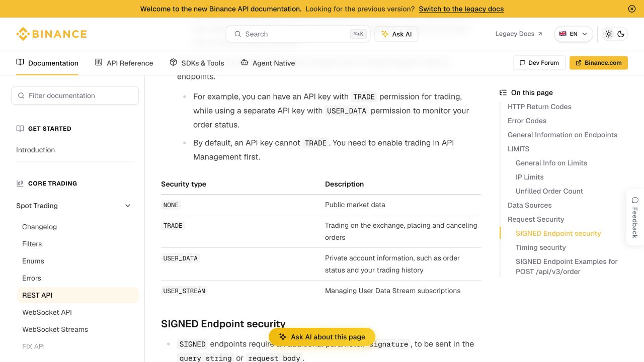Open the EN language dropdown

[574, 34]
